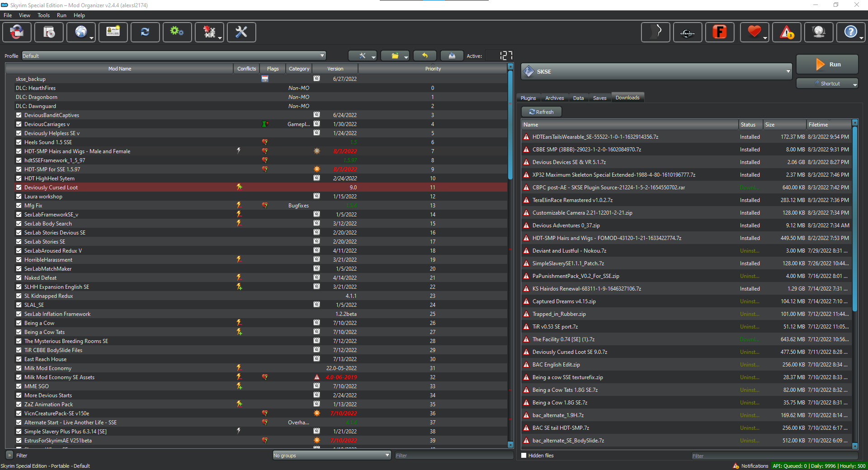This screenshot has width=868, height=470.
Task: Disable the Deviously Cursed Loot mod
Action: (19, 188)
